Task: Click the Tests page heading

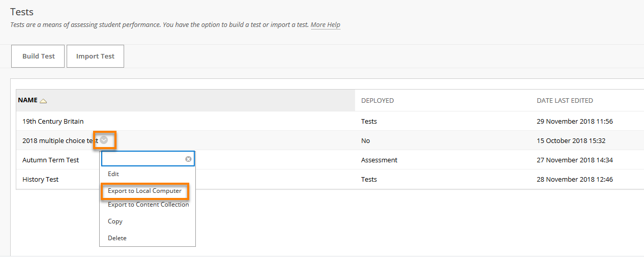Action: tap(22, 12)
